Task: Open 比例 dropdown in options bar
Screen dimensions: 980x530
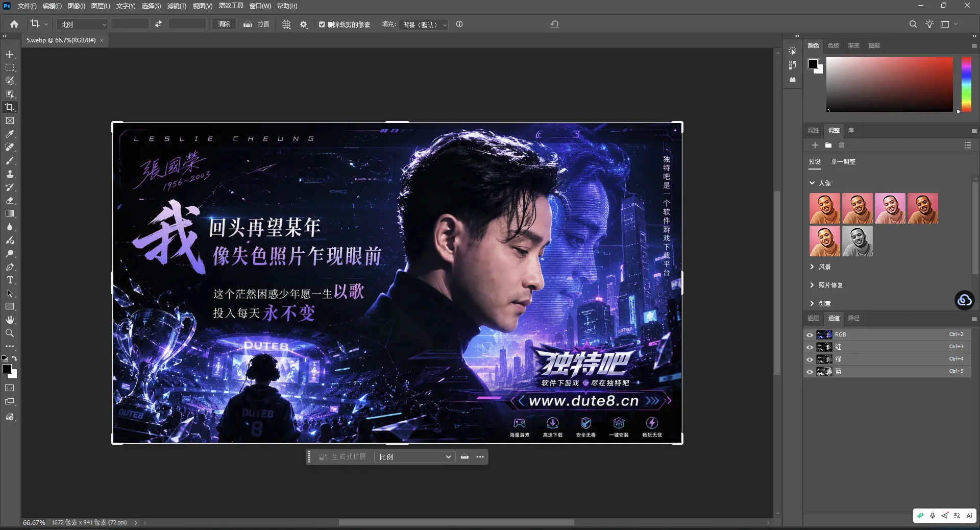Action: pyautogui.click(x=82, y=24)
